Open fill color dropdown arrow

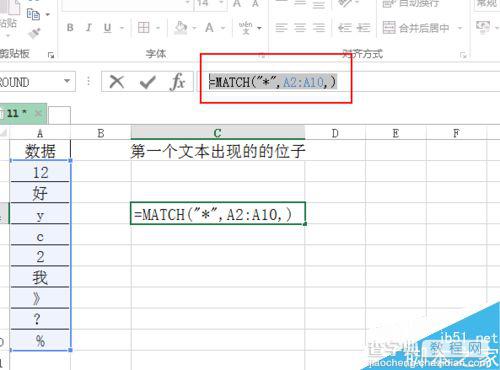point(195,28)
